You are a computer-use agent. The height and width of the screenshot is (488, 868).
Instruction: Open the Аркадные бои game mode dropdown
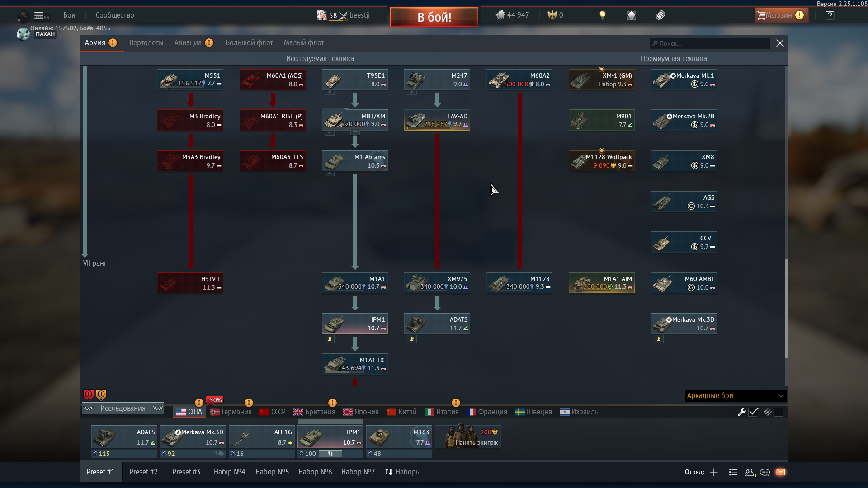[x=736, y=396]
